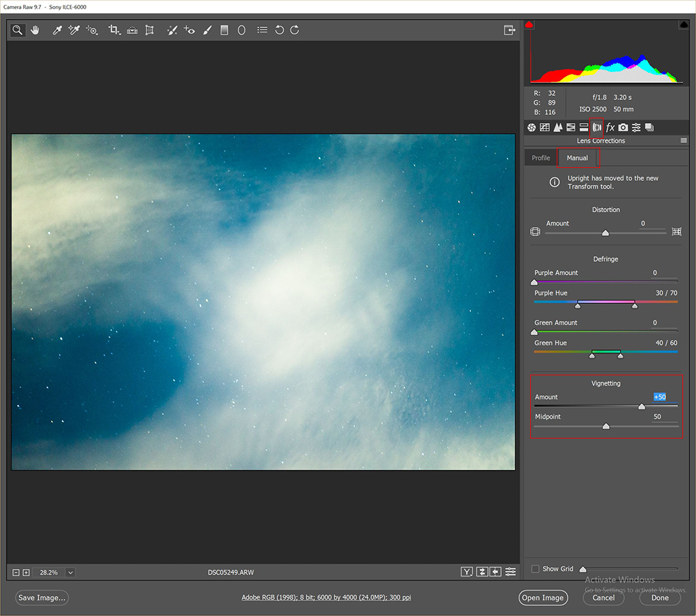Viewport: 696px width, 616px height.
Task: Toggle highlight clipping warning in histogram
Action: point(684,25)
